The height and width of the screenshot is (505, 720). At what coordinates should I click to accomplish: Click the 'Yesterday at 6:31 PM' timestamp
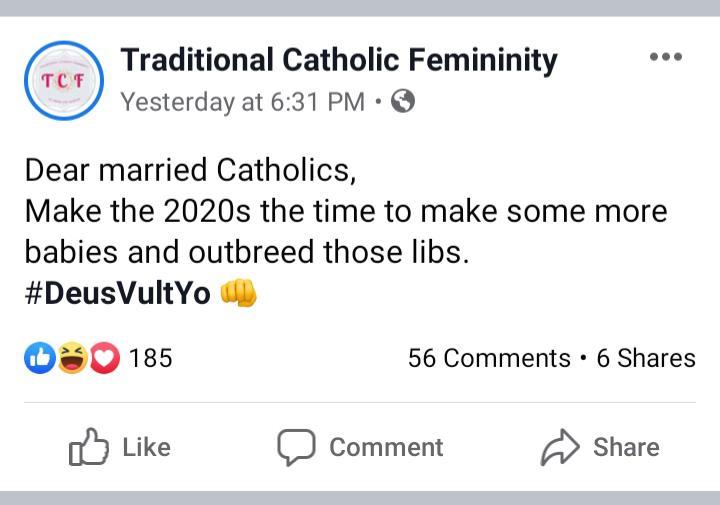pyautogui.click(x=242, y=102)
